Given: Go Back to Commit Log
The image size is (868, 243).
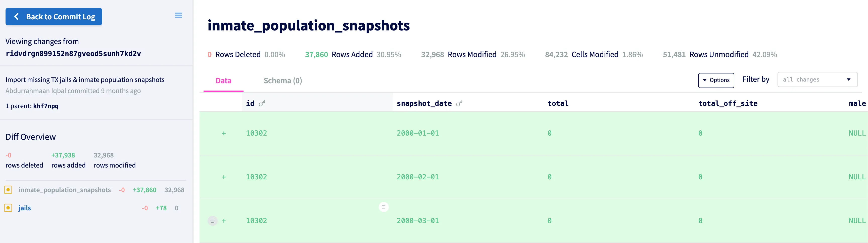Looking at the screenshot, I should [x=54, y=17].
